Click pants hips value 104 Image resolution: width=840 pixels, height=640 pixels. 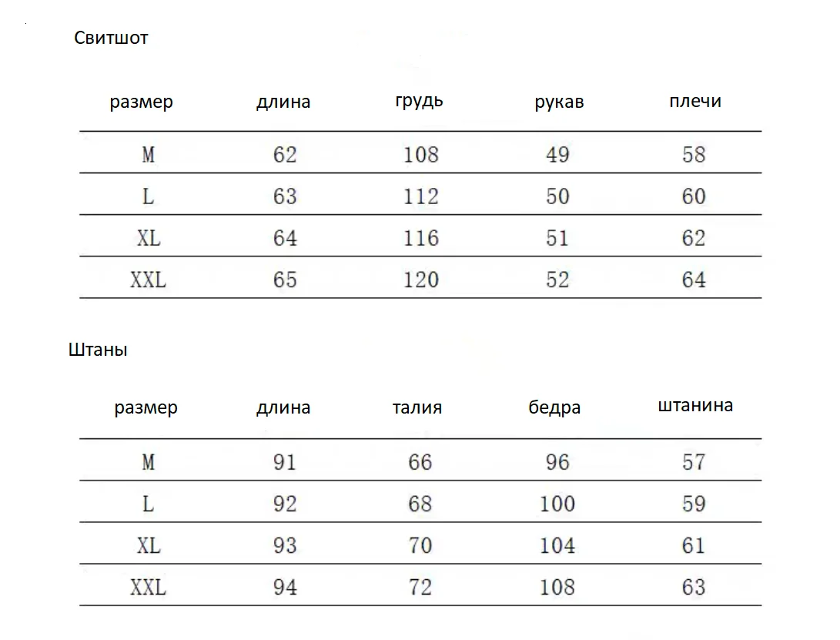click(557, 546)
